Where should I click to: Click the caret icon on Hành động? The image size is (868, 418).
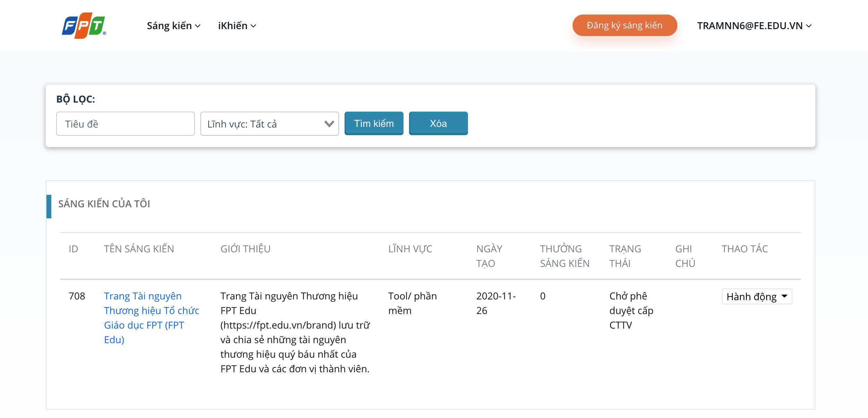pyautogui.click(x=784, y=296)
